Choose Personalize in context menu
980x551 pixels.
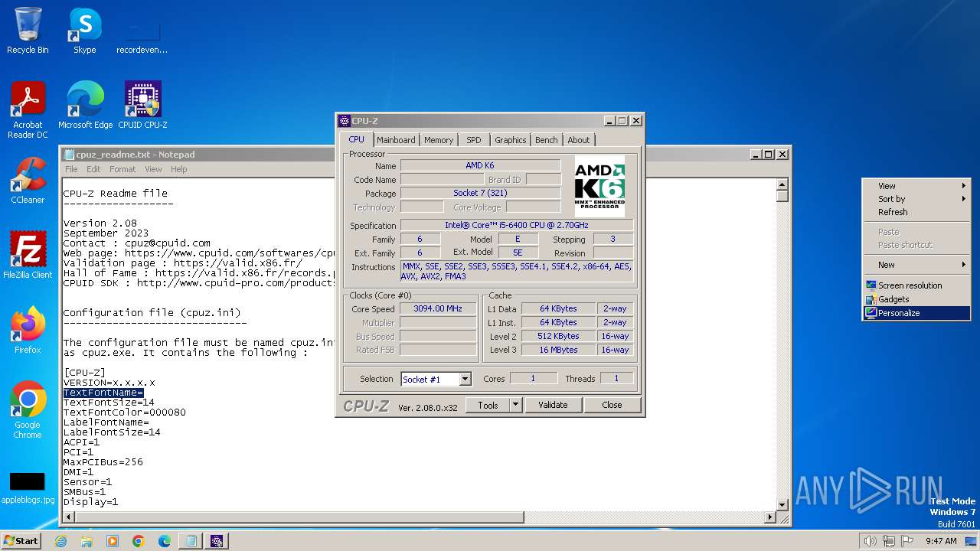[916, 313]
